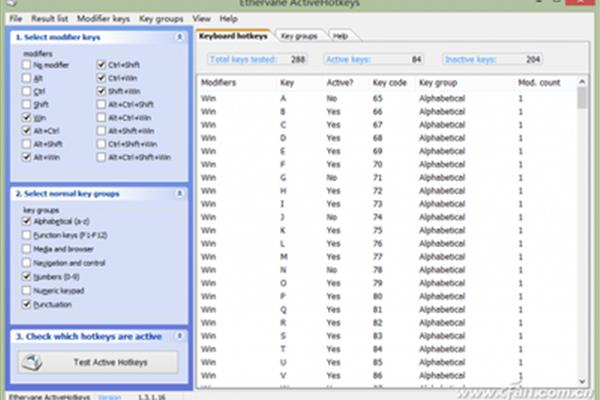Enable the Shift modifier checkbox
Viewport: 600px width, 400px height.
coord(26,104)
